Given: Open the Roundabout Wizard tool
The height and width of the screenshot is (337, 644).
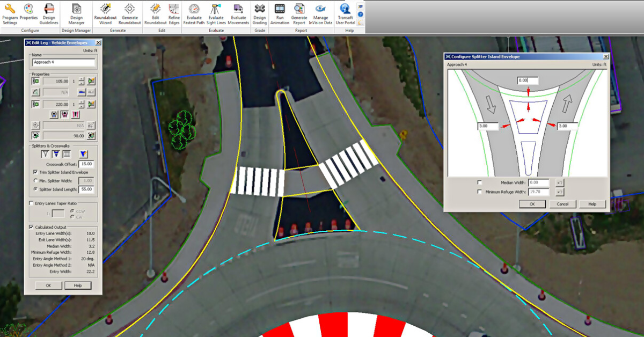Looking at the screenshot, I should [x=105, y=10].
